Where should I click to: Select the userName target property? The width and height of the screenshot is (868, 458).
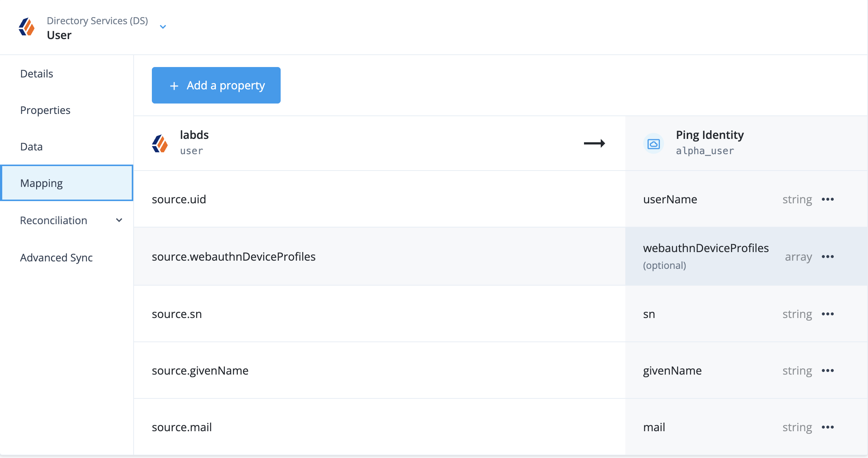pos(670,199)
